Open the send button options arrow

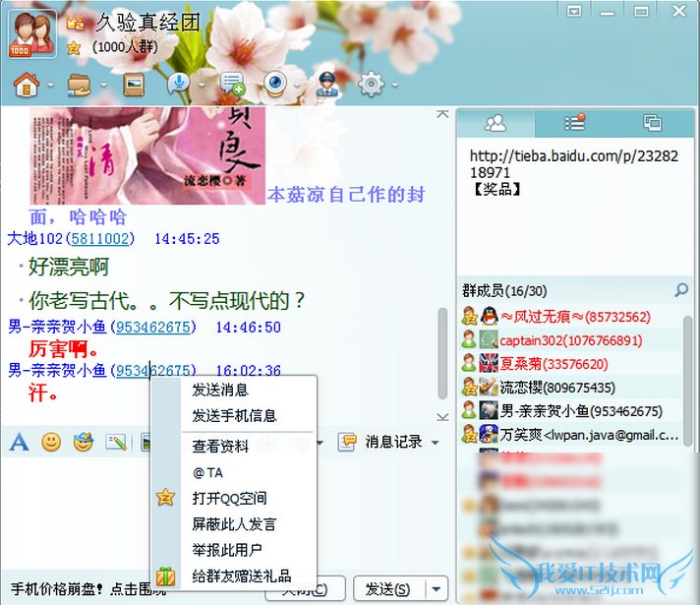click(x=437, y=589)
